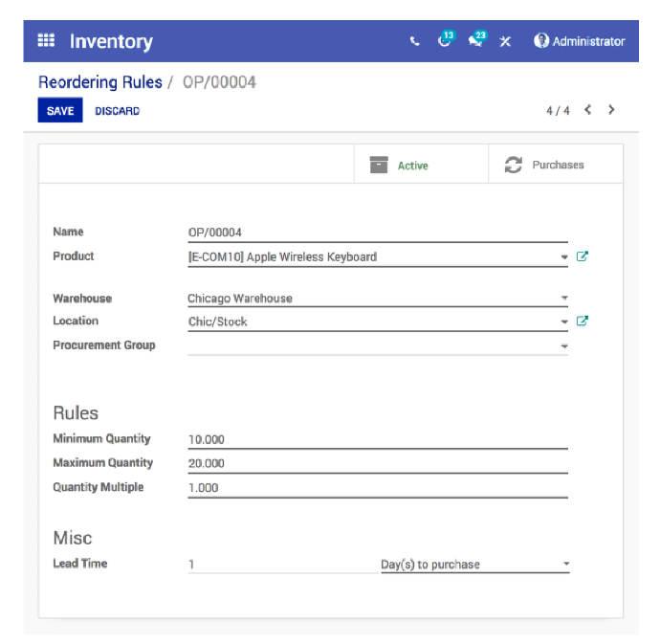Navigate to Reordering Rules breadcrumb
This screenshot has width=660, height=644.
click(100, 82)
